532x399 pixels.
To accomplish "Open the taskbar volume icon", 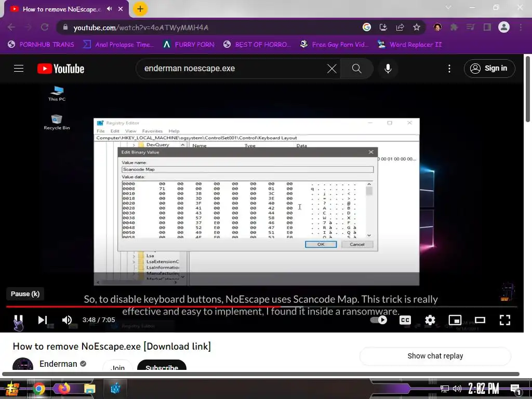I will tap(457, 389).
